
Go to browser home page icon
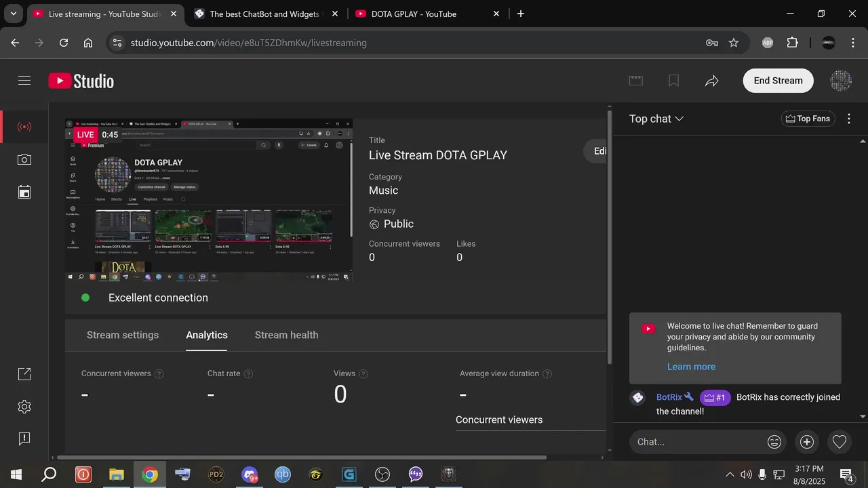[88, 43]
